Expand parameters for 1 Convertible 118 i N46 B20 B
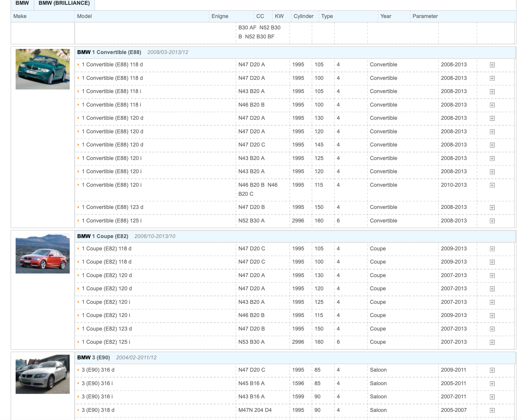The height and width of the screenshot is (420, 522). [492, 105]
